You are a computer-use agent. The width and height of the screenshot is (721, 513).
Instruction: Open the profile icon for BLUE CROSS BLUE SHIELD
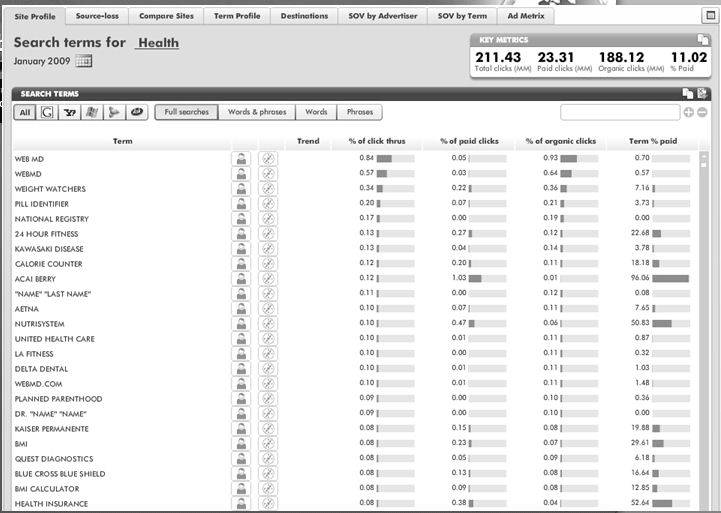241,473
